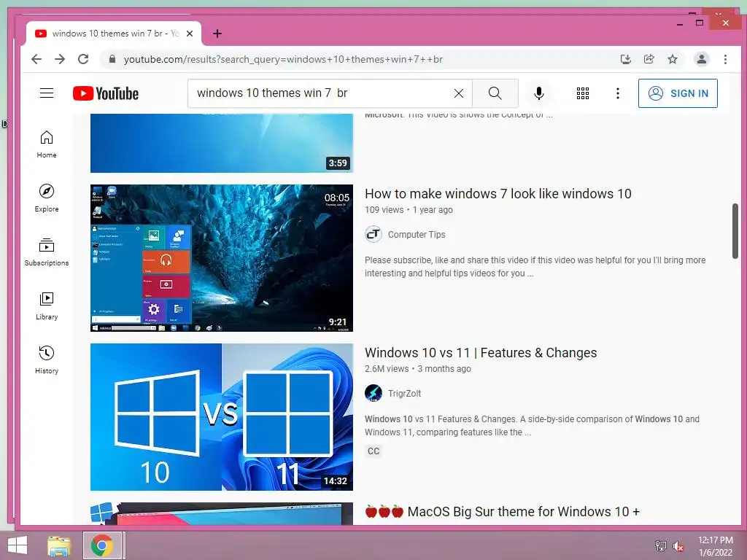Clear the search query with the X
Image resolution: width=747 pixels, height=560 pixels.
(459, 93)
